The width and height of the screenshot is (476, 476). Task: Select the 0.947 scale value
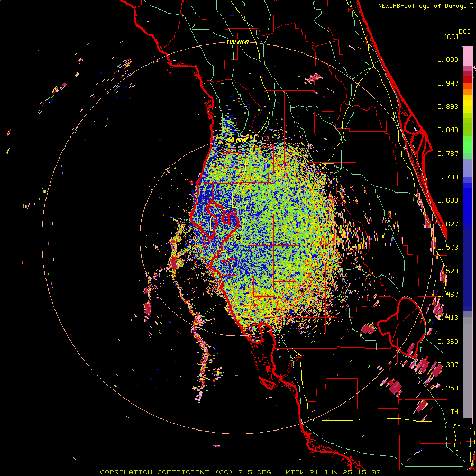[448, 83]
